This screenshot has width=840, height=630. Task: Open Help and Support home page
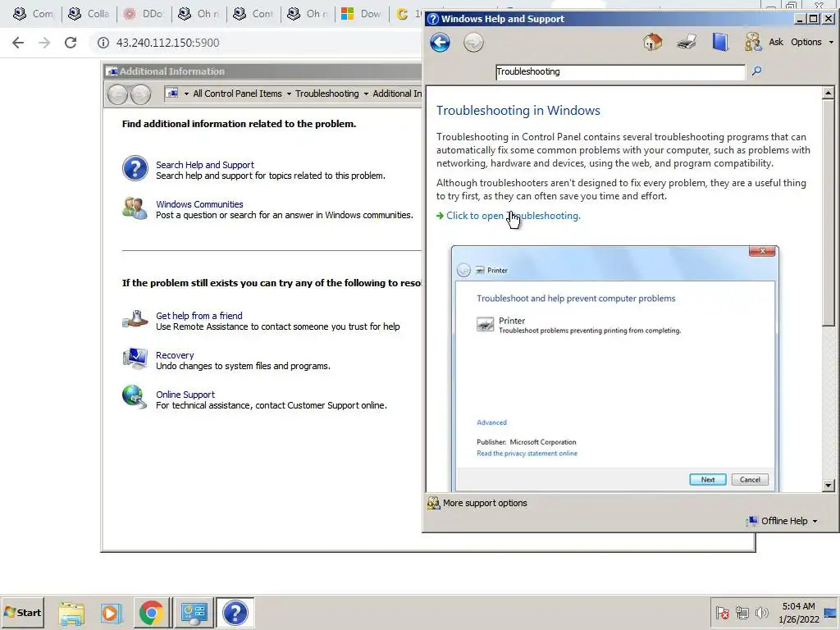click(652, 42)
